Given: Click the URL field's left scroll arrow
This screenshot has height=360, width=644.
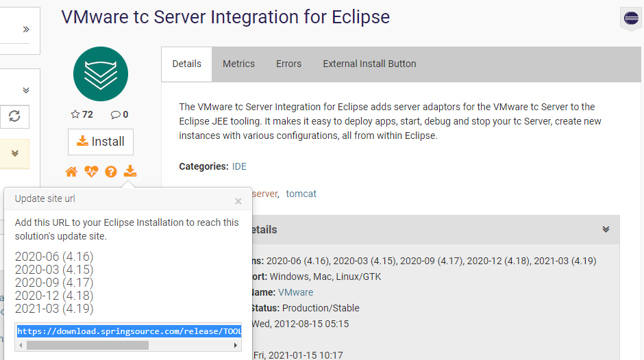Looking at the screenshot, I should pos(21,346).
